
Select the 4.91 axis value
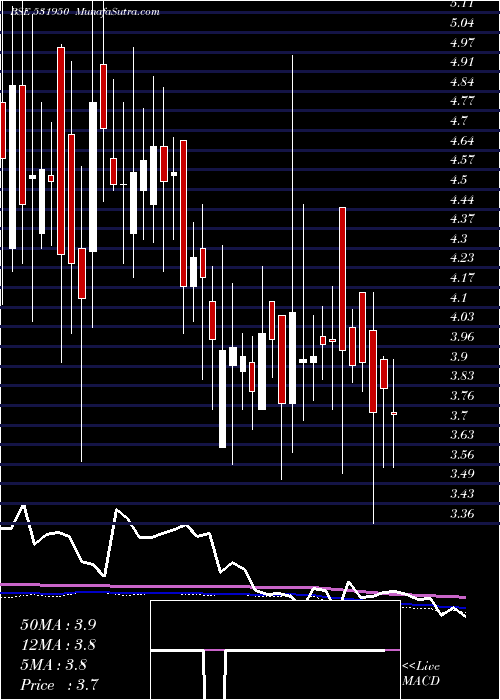(x=461, y=62)
